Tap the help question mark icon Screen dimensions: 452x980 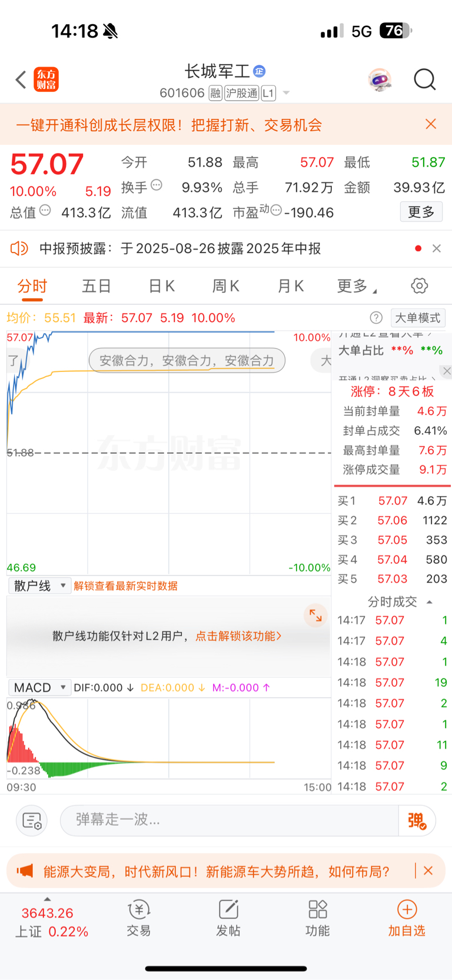(x=376, y=318)
